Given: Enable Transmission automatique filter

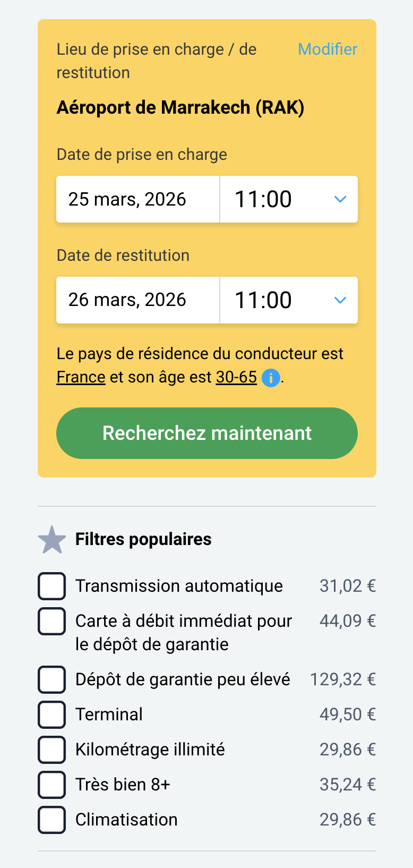Looking at the screenshot, I should pos(52,586).
